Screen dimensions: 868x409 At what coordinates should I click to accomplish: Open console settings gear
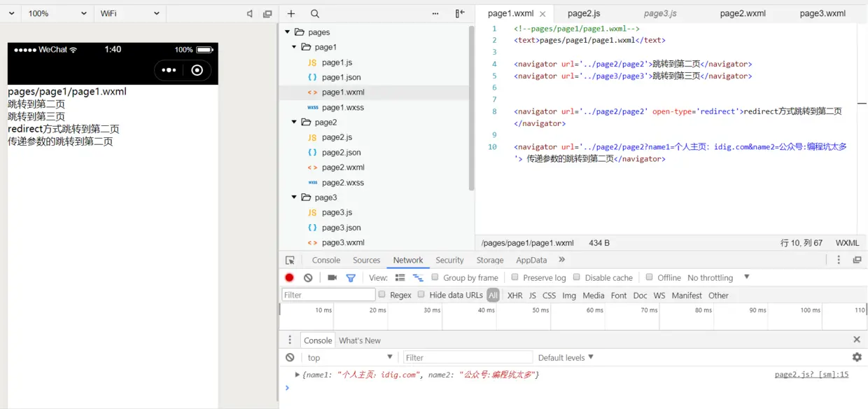(x=857, y=357)
